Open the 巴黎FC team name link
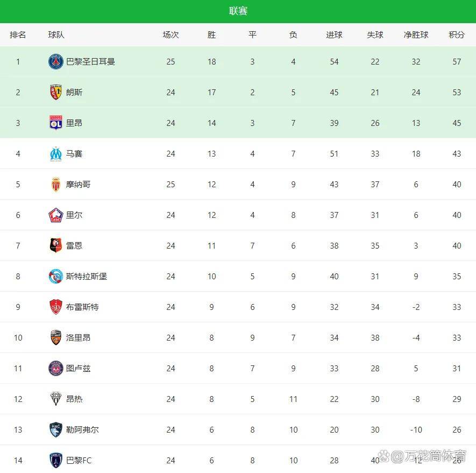Image resolution: width=476 pixels, height=473 pixels. (79, 461)
